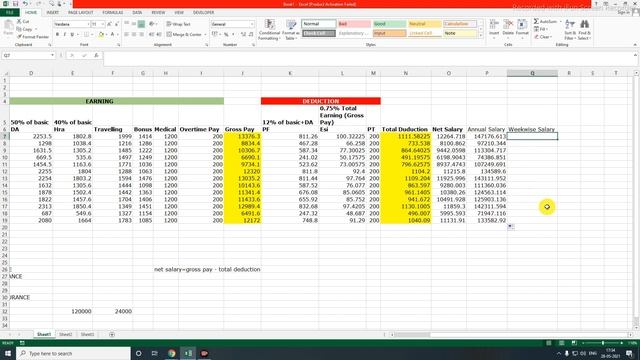Open Sort & Filter menu
The image size is (640, 360).
tap(570, 29)
